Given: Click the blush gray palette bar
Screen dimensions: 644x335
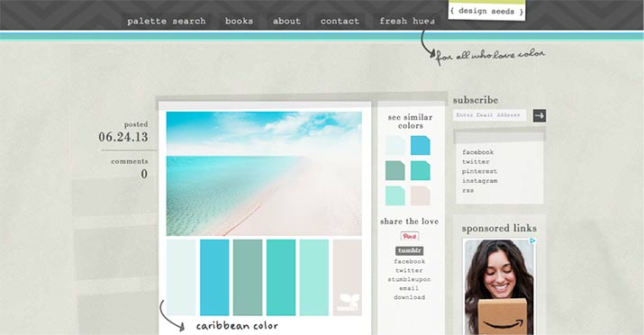Looking at the screenshot, I should 348,277.
